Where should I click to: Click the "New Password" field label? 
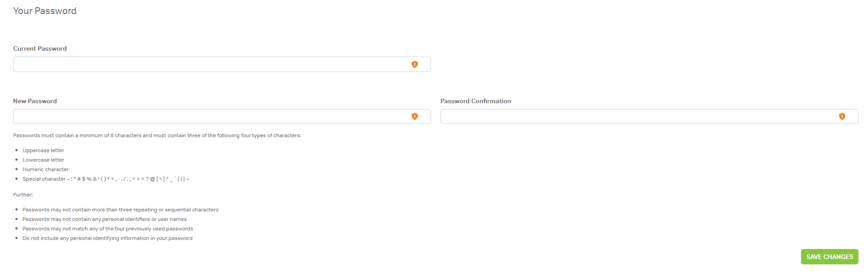point(35,101)
